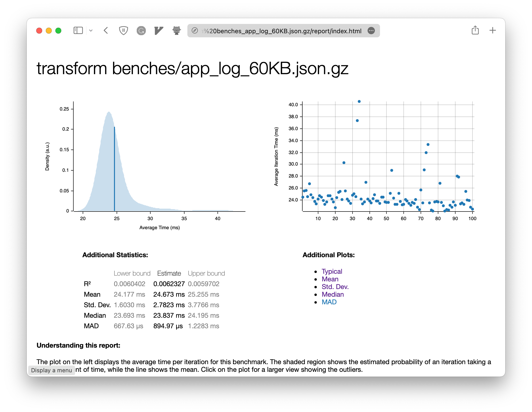Open the Share sheet button
Image resolution: width=532 pixels, height=412 pixels.
pos(475,30)
